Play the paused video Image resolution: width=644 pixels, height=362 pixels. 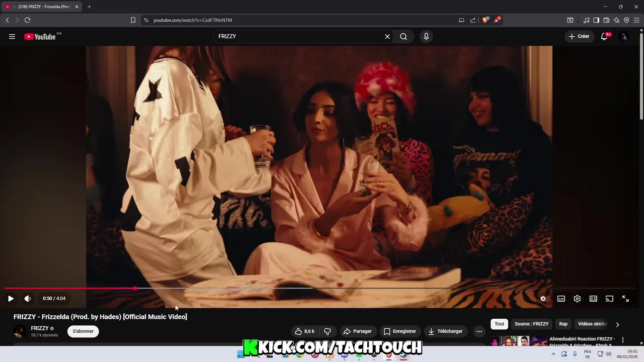click(x=11, y=299)
